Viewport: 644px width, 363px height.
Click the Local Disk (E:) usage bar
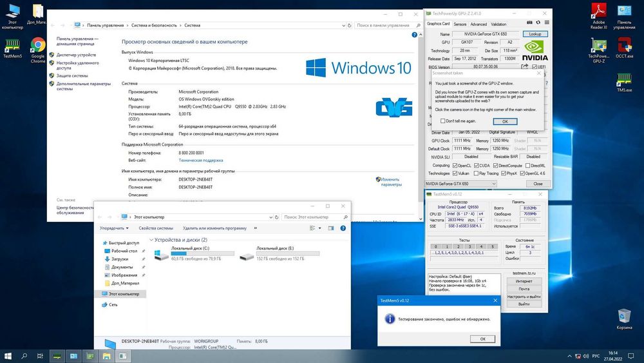288,253
